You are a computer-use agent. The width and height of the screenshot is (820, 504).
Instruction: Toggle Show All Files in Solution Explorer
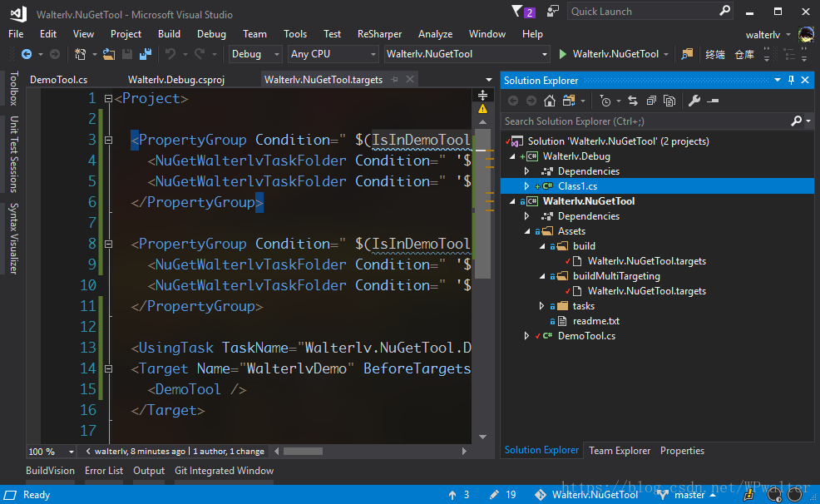coord(669,101)
